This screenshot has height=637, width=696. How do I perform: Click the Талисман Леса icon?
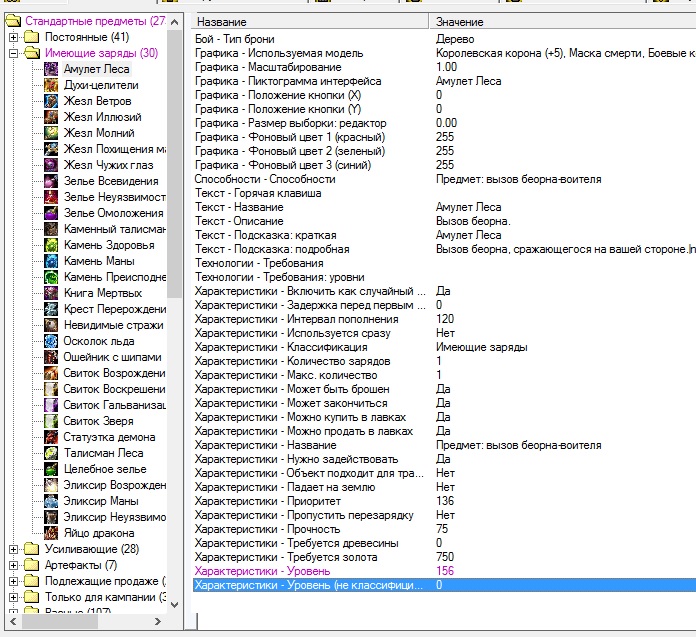(51, 453)
